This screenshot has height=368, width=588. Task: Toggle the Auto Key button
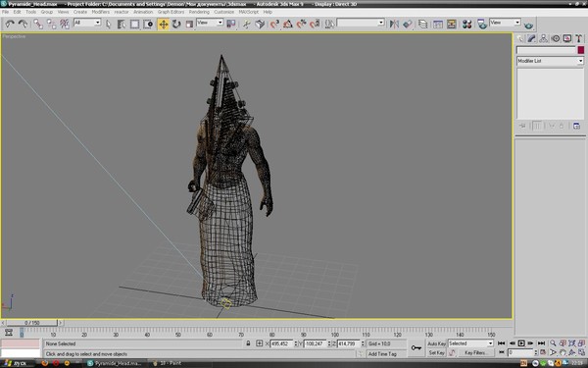[x=436, y=343]
